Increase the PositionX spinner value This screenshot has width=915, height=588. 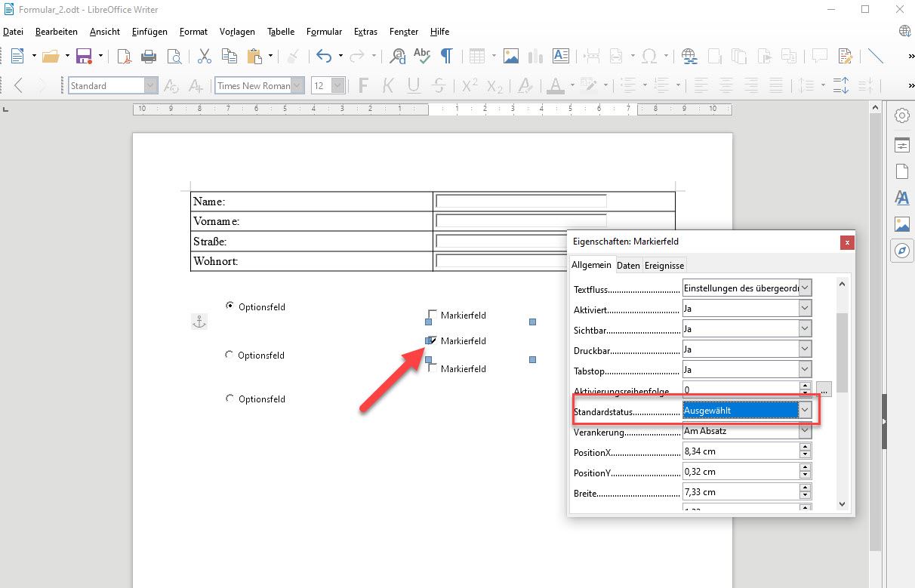tap(806, 447)
